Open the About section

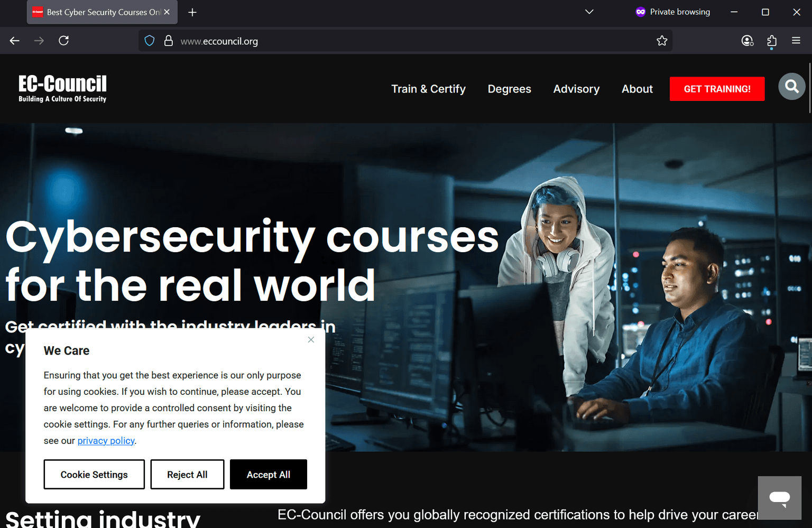pos(637,89)
